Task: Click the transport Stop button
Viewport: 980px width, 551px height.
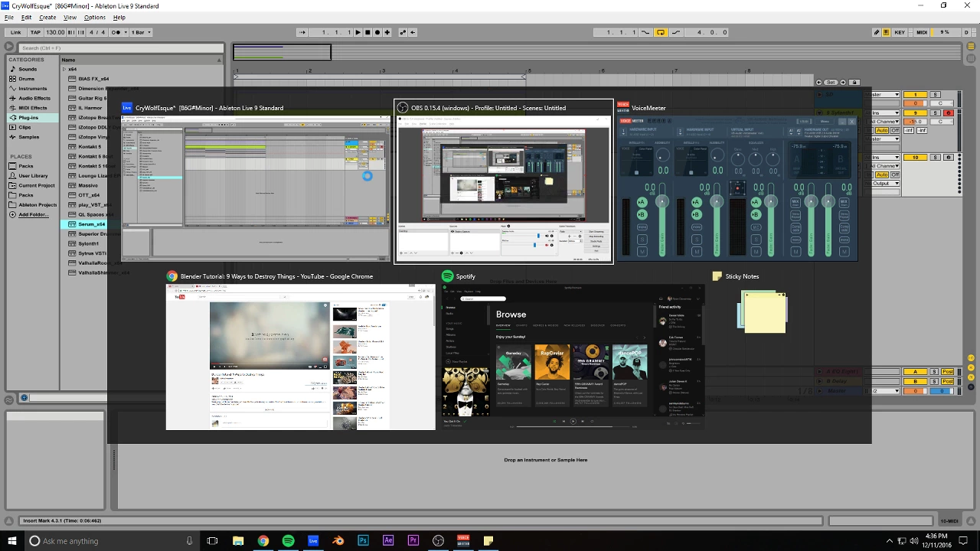Action: (367, 32)
